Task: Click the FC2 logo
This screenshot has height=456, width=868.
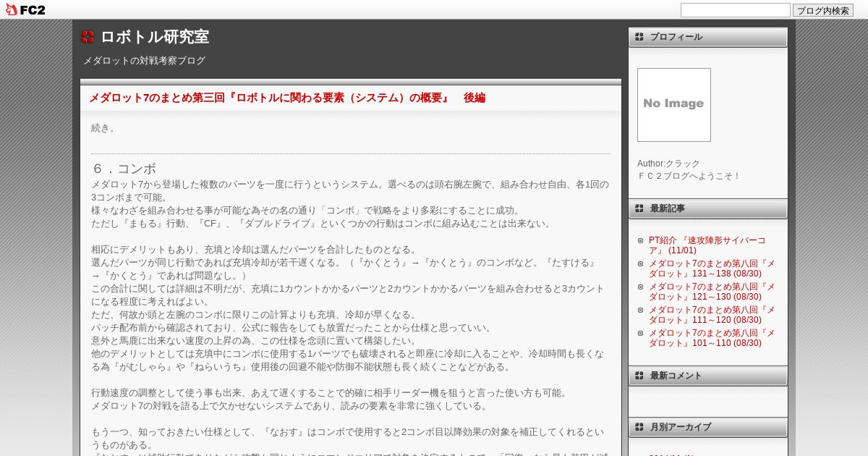Action: click(x=25, y=10)
